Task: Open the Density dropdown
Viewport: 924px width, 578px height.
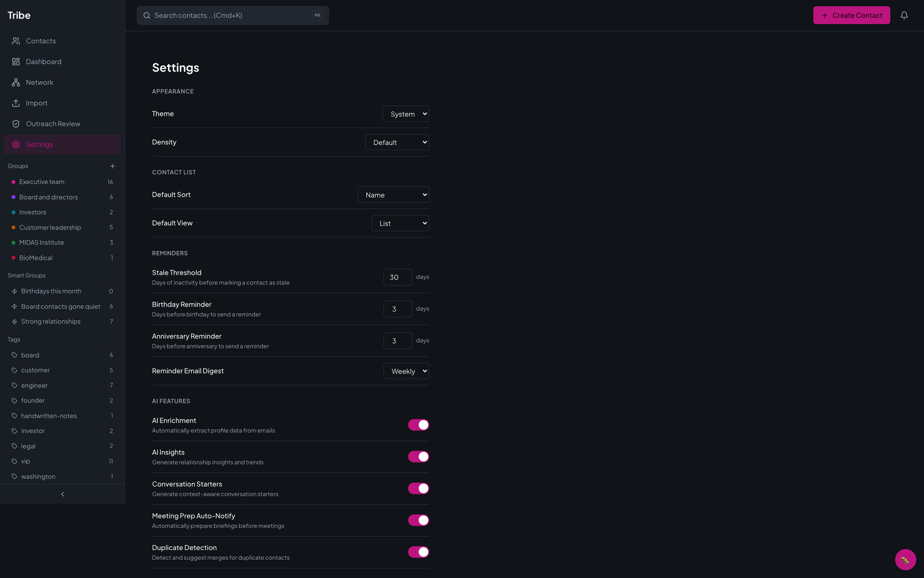Action: [397, 142]
